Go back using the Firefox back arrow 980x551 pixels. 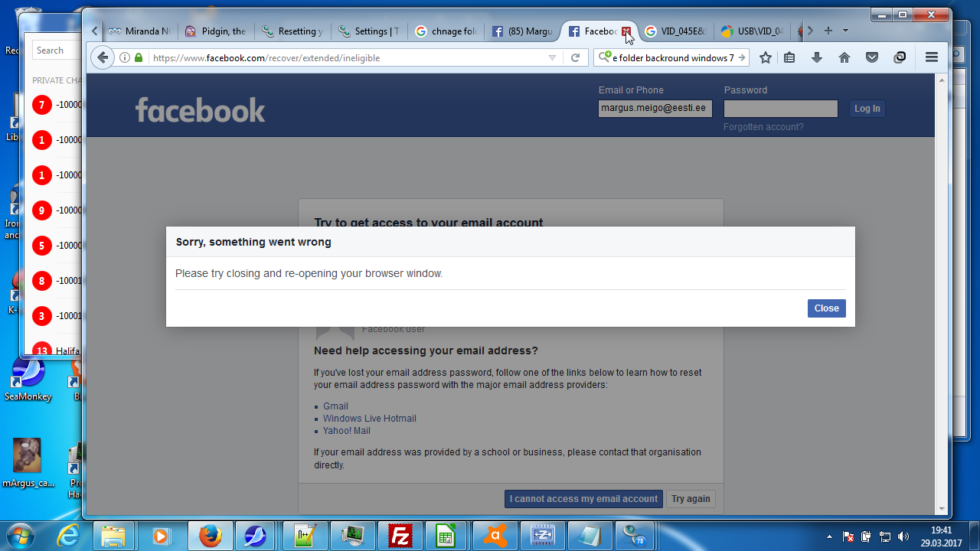click(x=103, y=57)
